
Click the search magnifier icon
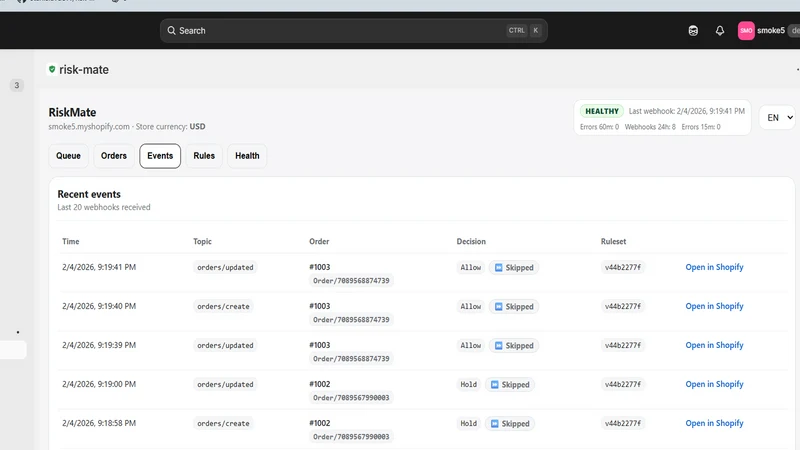tap(171, 31)
